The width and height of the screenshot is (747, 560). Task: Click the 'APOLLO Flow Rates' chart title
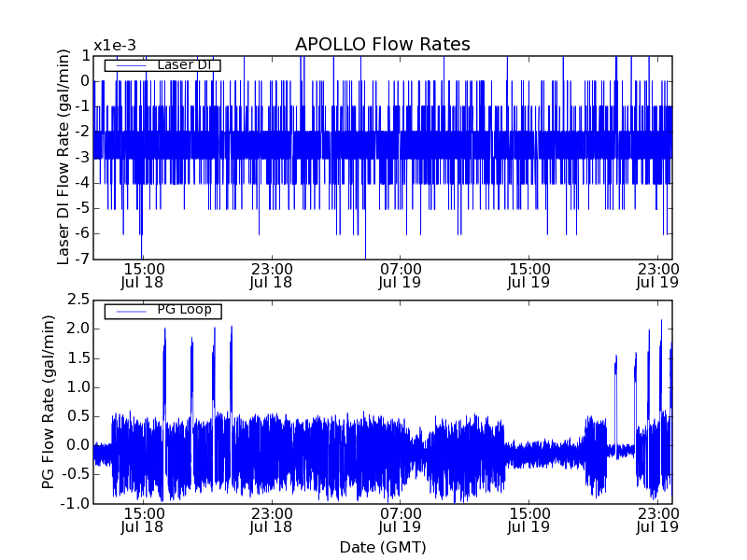[383, 44]
